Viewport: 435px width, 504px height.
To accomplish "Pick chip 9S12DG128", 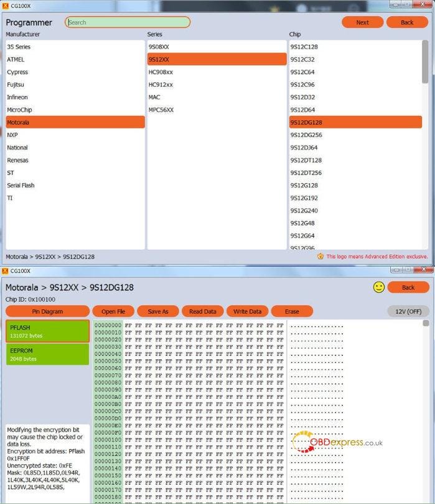I will 355,122.
